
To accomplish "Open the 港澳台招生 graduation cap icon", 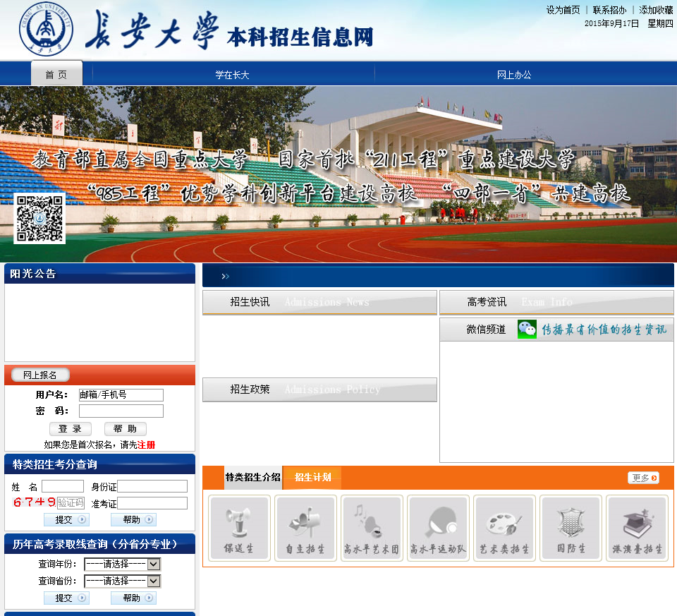I will [x=638, y=528].
